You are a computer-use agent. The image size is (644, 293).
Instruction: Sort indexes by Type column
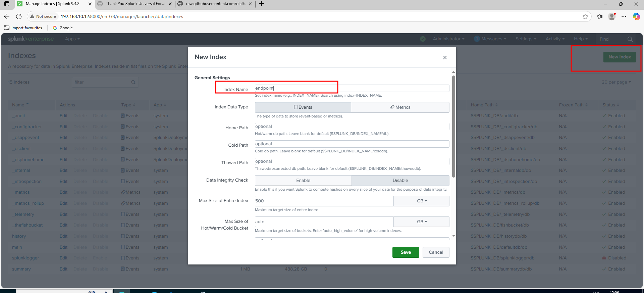pyautogui.click(x=128, y=105)
